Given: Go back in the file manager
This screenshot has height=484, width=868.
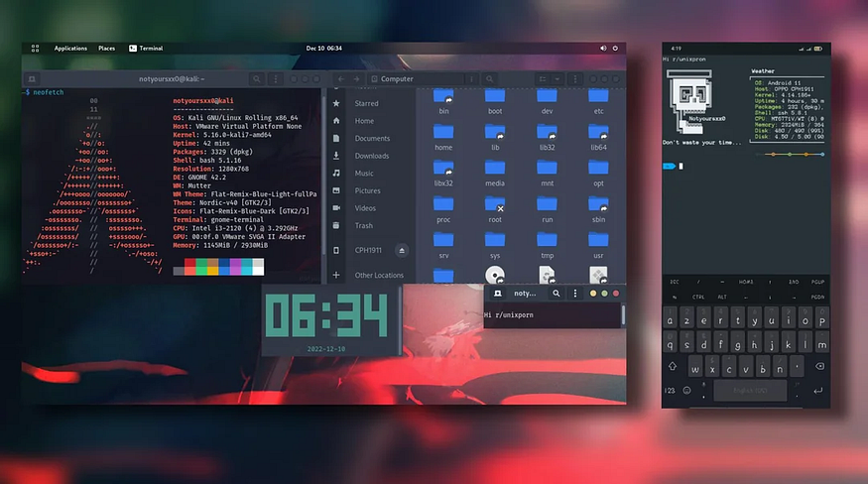Looking at the screenshot, I should tap(340, 78).
